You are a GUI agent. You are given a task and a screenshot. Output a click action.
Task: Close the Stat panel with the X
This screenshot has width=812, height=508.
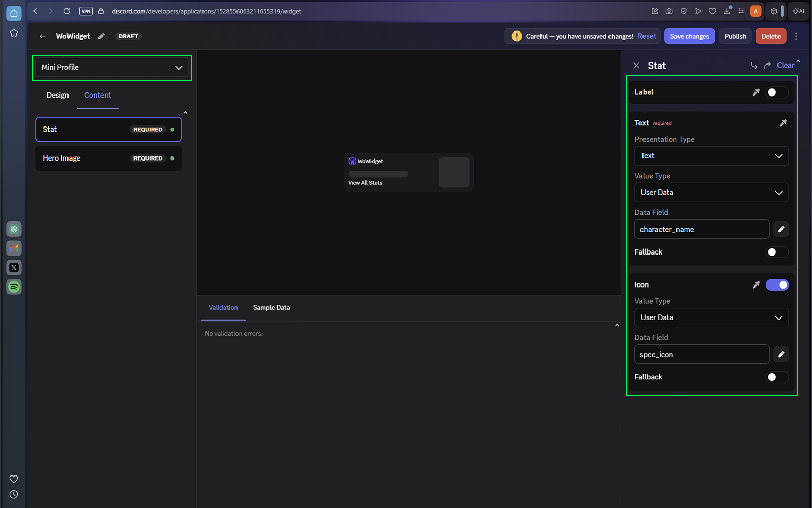tap(636, 66)
